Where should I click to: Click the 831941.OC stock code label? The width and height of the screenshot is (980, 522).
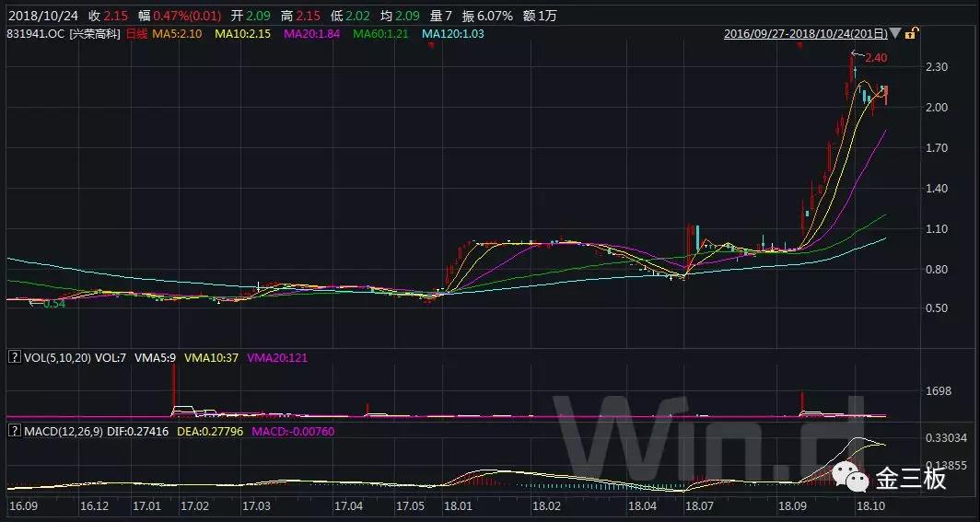pos(35,34)
